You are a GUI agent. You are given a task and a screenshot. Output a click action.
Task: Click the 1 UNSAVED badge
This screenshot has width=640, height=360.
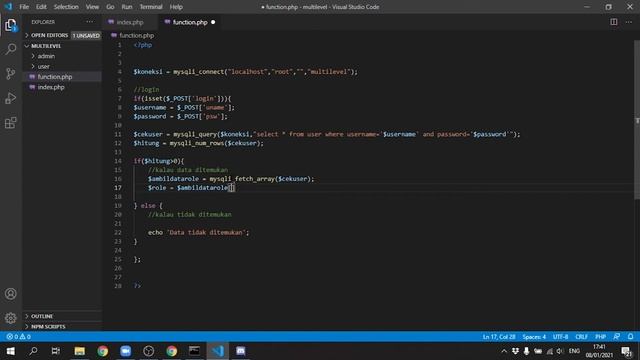[86, 36]
